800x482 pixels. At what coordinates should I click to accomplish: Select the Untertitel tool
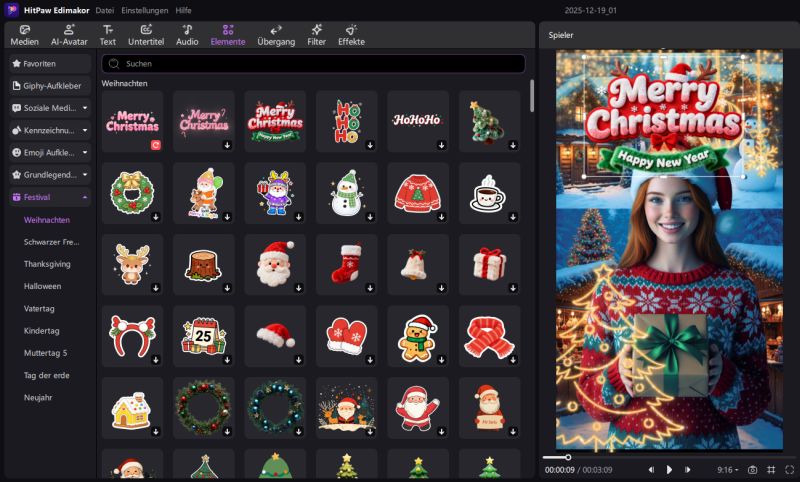tap(146, 35)
